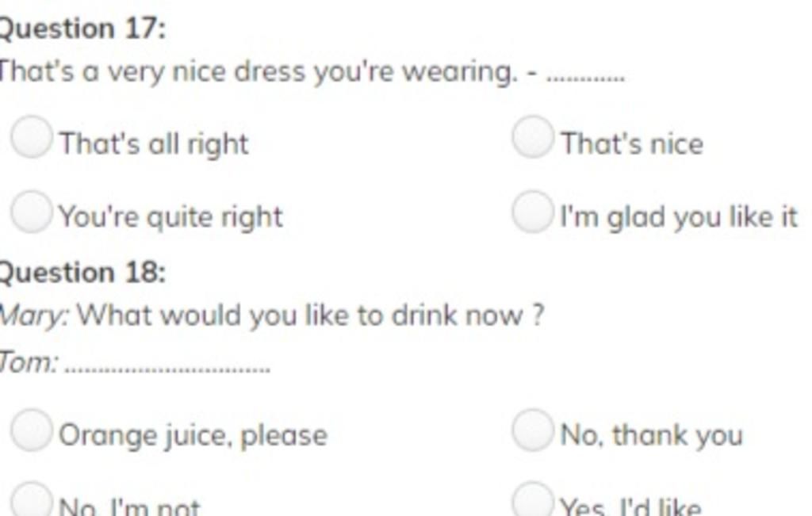Click the "I'm glad you like it" label text
This screenshot has height=516, width=812.
680,217
